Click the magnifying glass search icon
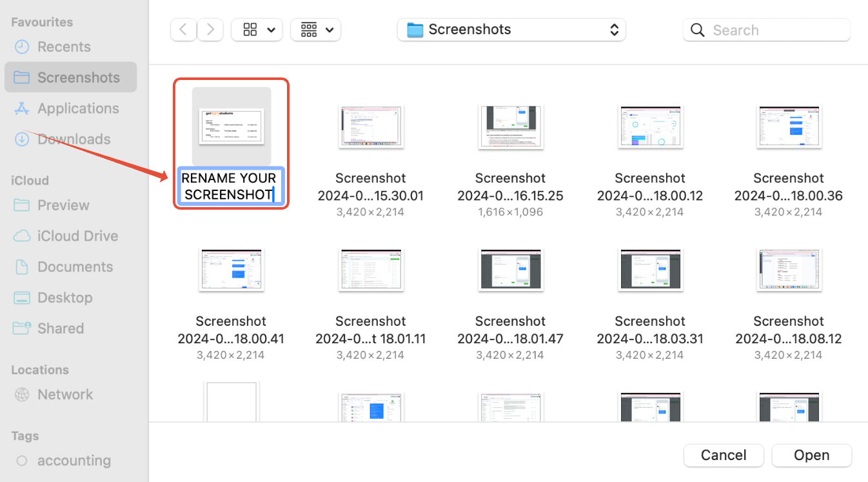 click(x=697, y=30)
